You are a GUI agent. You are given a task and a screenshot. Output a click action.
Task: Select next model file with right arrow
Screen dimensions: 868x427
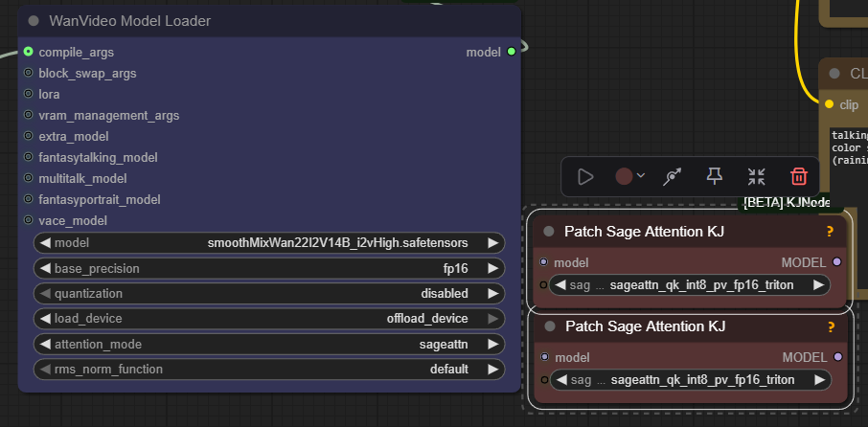[x=492, y=243]
